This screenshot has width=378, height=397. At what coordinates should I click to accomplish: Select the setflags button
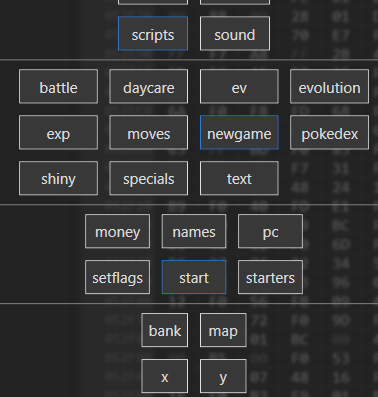click(117, 277)
